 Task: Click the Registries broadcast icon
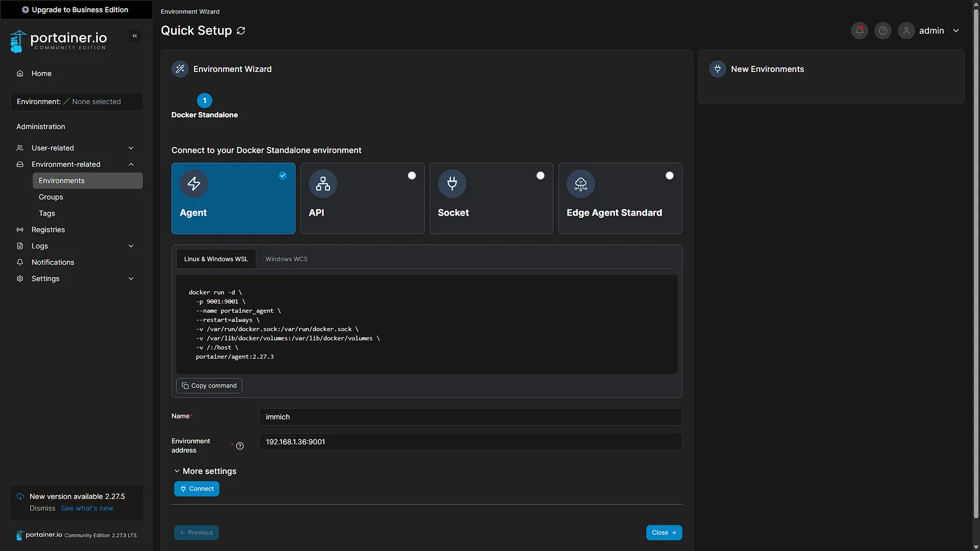pos(20,230)
